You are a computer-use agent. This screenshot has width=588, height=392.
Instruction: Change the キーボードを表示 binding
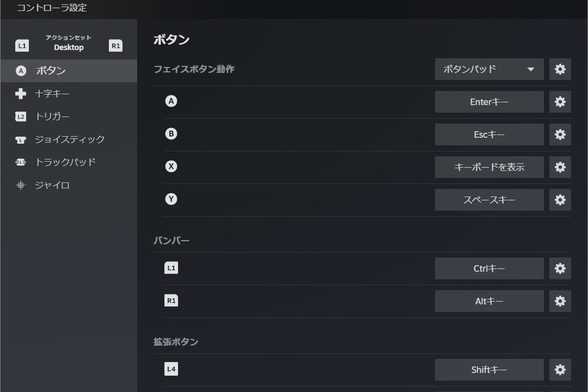489,167
